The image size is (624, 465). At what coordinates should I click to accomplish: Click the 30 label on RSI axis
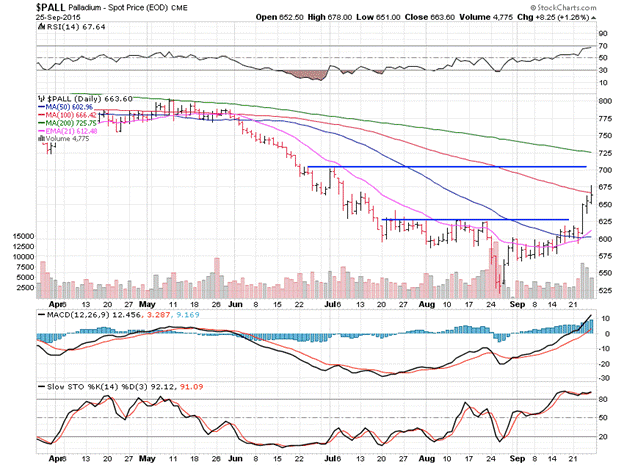[x=603, y=70]
